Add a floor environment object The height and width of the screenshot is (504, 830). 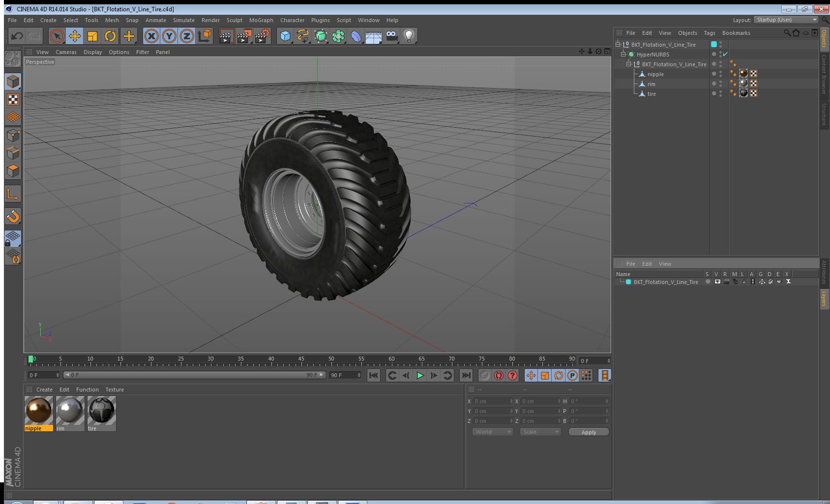pos(374,36)
